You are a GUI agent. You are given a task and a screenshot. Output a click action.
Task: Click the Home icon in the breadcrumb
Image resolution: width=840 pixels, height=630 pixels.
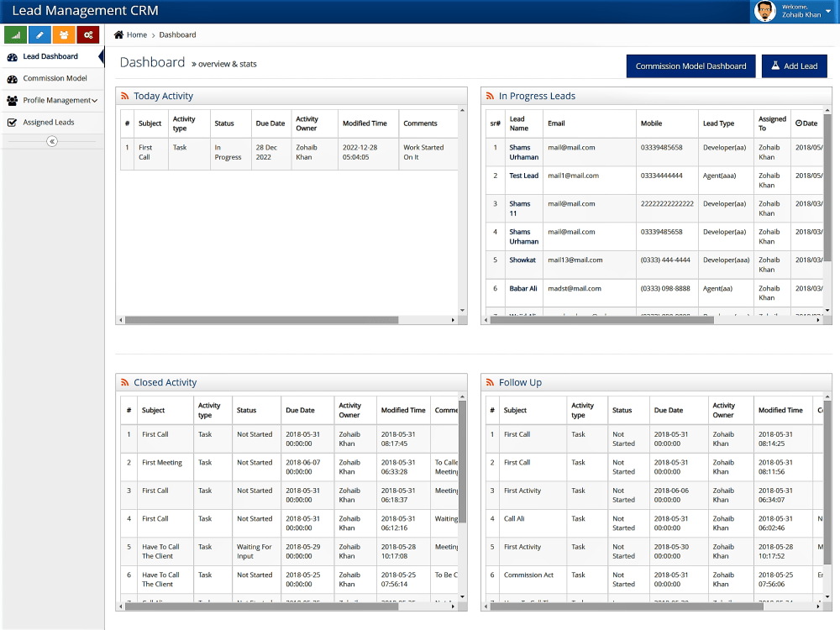pyautogui.click(x=119, y=34)
